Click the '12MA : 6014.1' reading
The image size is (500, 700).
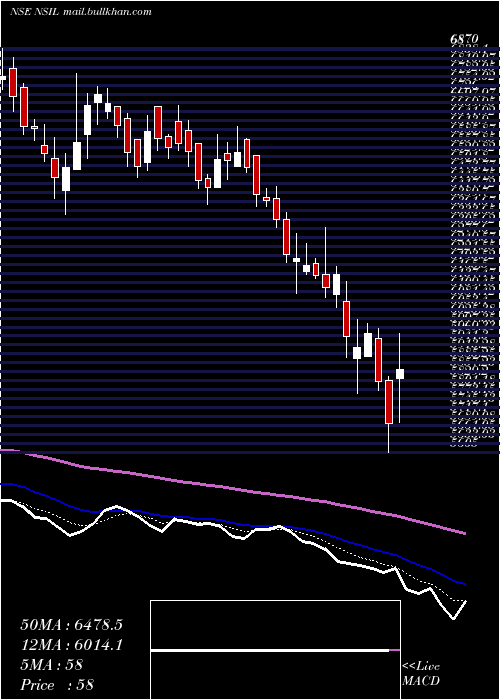[71, 645]
